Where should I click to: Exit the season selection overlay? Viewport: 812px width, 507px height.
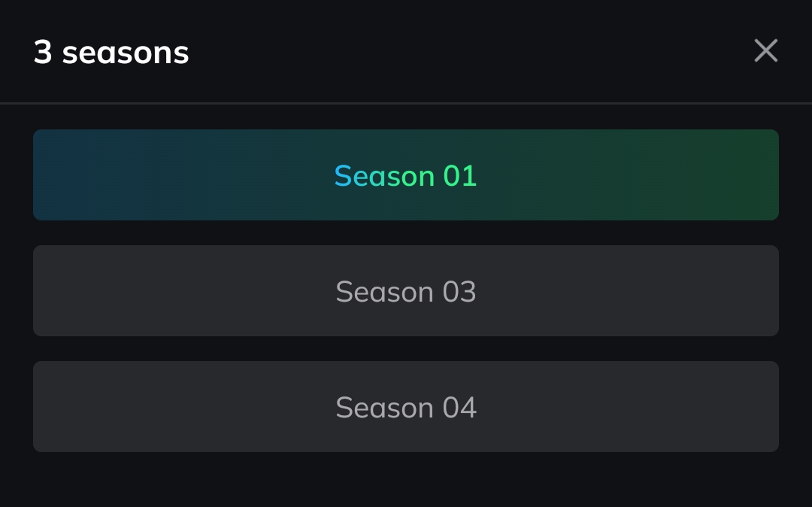(765, 51)
